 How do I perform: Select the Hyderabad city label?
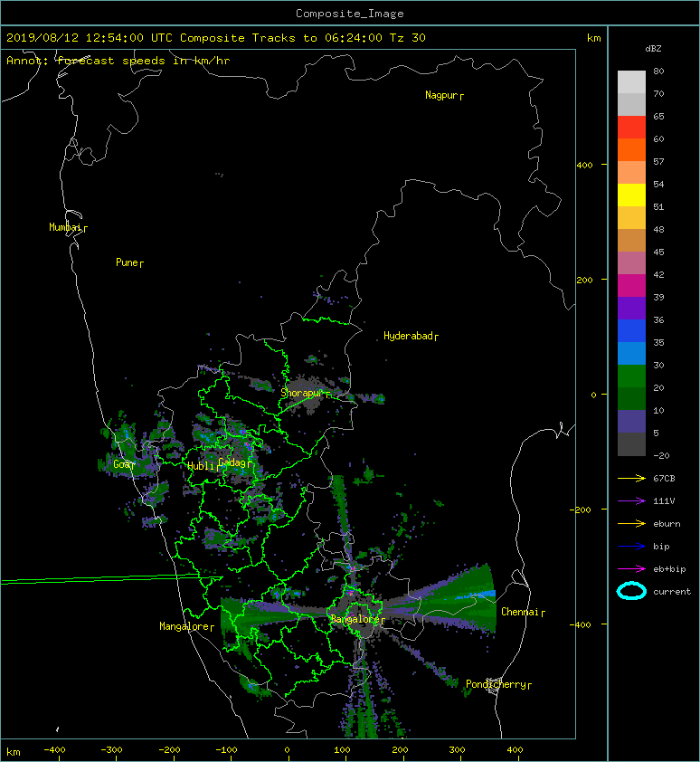pos(411,336)
